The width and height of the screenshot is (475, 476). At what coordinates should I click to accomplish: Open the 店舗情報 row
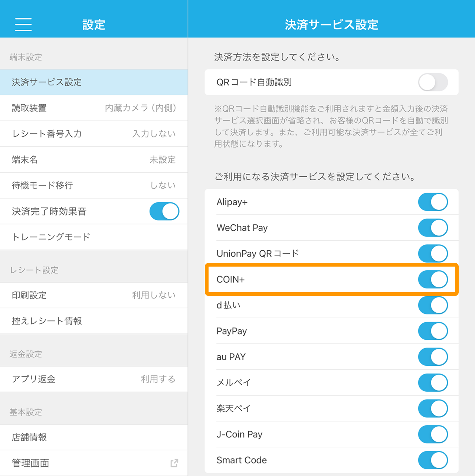94,437
